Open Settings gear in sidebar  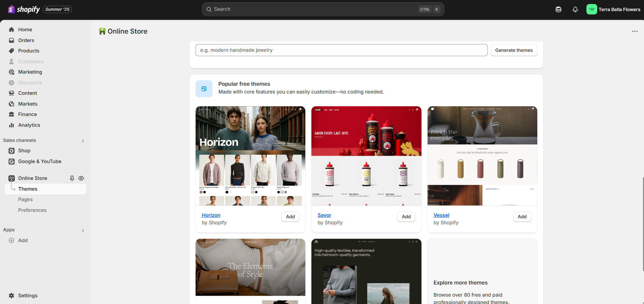point(11,296)
